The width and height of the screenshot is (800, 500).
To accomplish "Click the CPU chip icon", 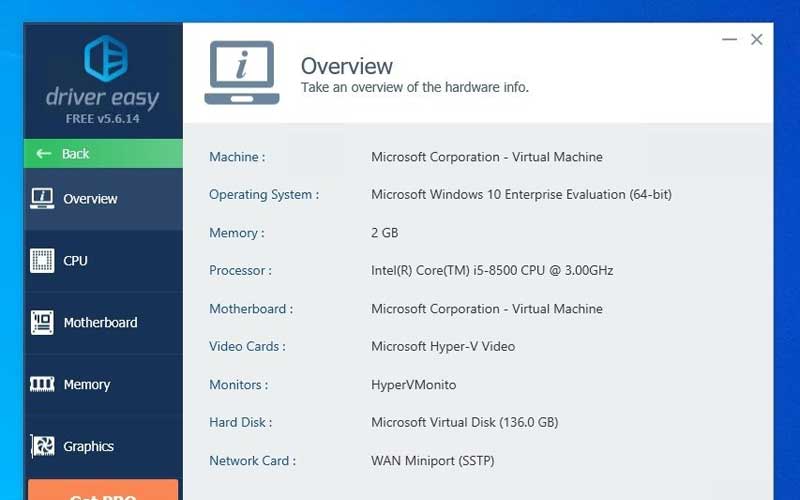I will (42, 261).
